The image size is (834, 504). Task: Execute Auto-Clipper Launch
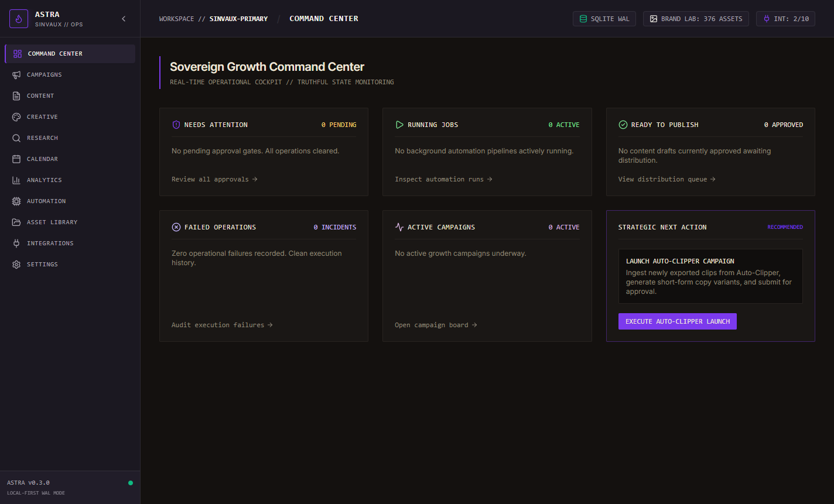678,321
